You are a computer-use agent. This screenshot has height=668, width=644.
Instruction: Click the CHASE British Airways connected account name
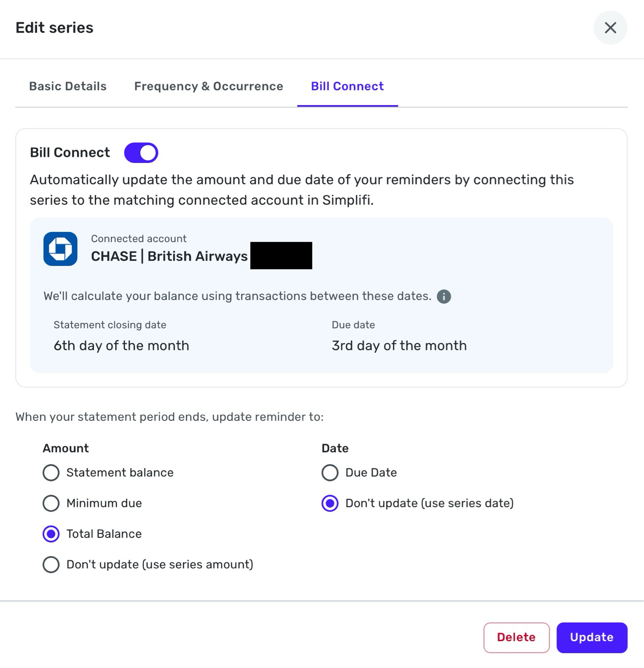[169, 256]
